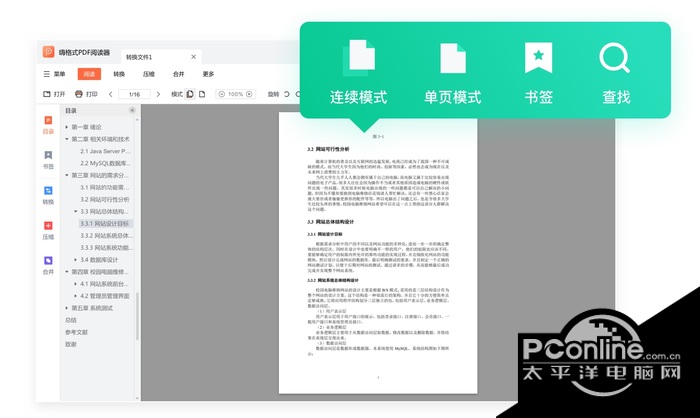
Task: Expand the 3.4 数据库设计 node
Action: click(x=75, y=259)
